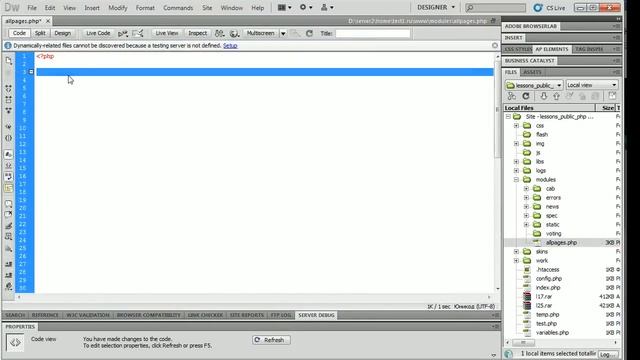
Task: Click the Collapse Selection icon
Action: pyautogui.click(x=9, y=100)
